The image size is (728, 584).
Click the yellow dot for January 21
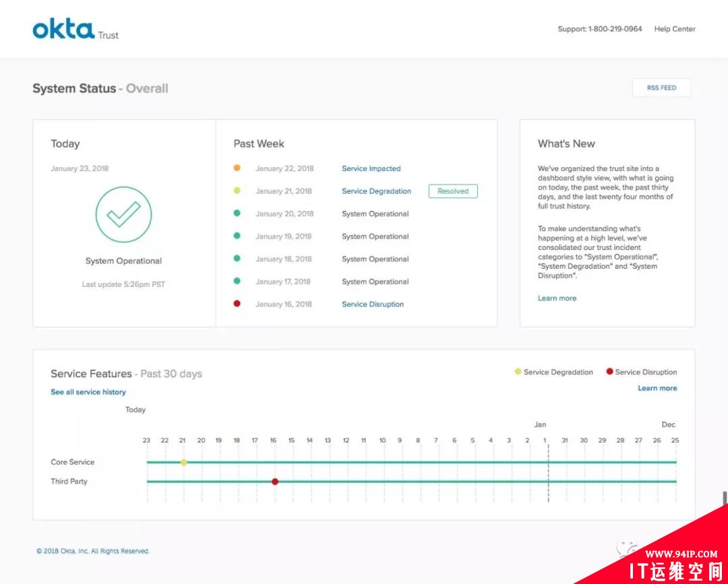click(x=237, y=191)
